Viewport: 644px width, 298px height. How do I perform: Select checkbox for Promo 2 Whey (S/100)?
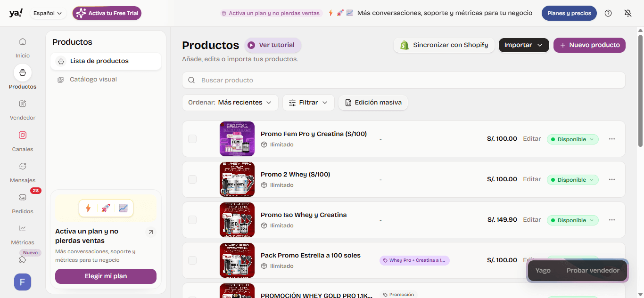point(192,179)
